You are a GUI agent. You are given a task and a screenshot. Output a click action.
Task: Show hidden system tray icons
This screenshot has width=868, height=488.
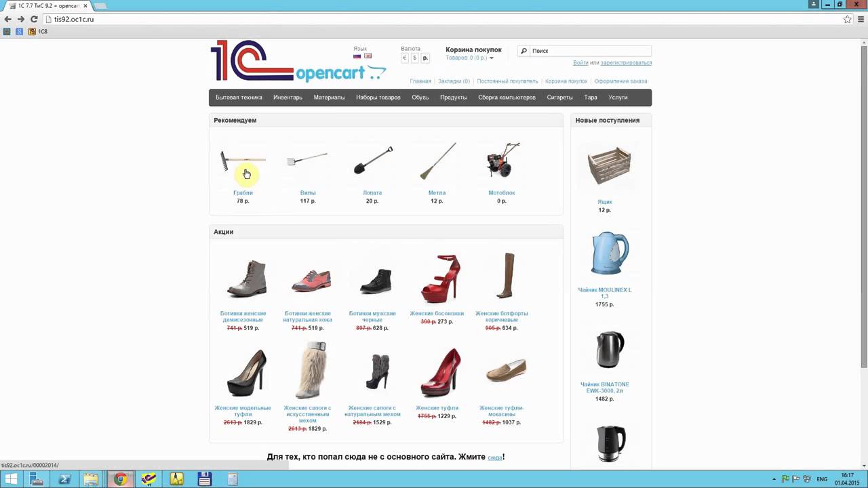[x=775, y=479]
